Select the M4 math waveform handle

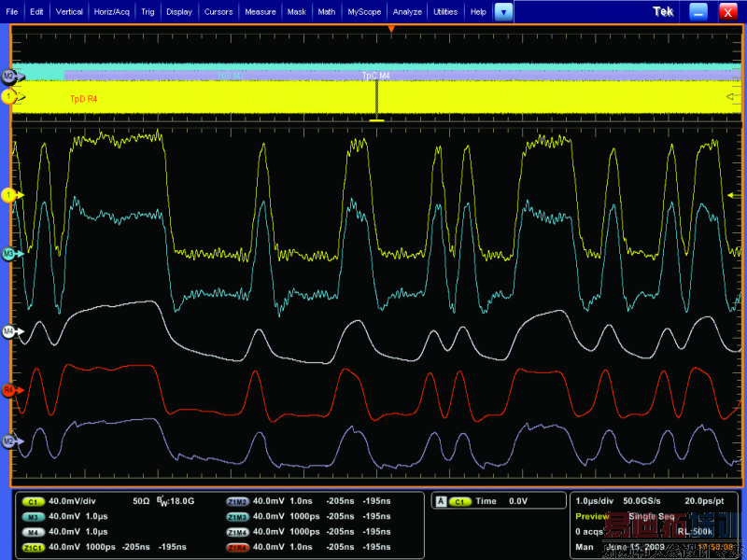tap(9, 331)
